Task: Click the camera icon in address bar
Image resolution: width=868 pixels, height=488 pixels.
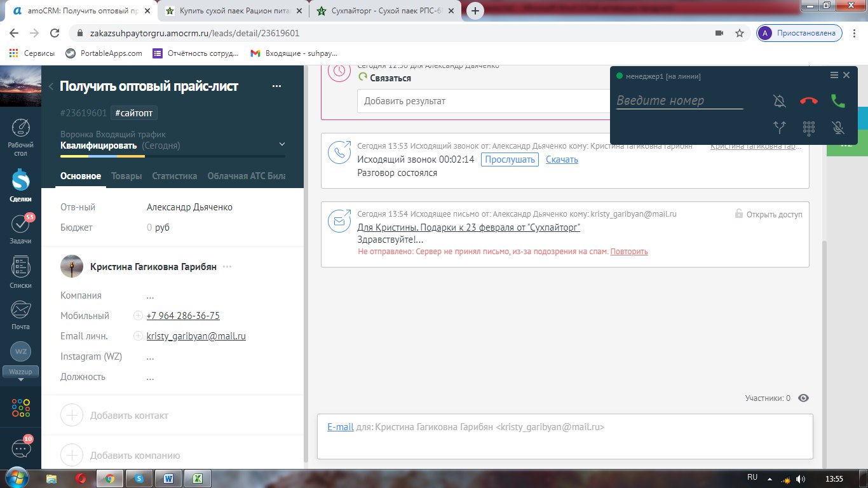Action: pyautogui.click(x=719, y=33)
